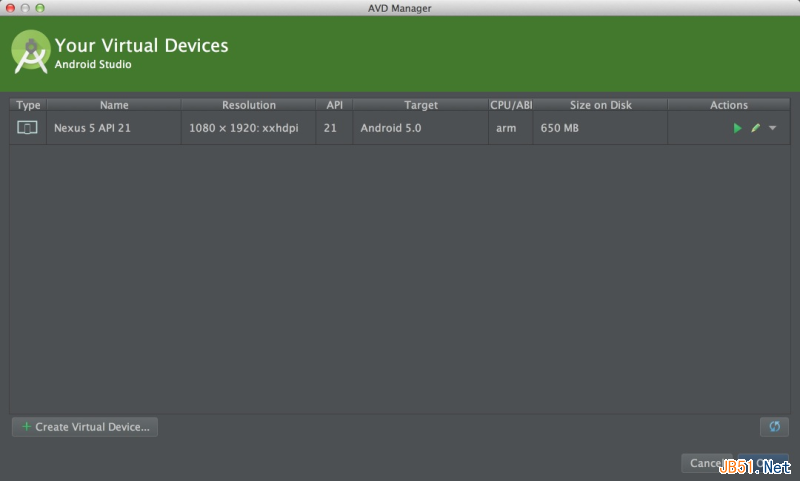Select the '1080 × 1920: xxhdpi' cell
Image resolution: width=800 pixels, height=481 pixels.
[x=248, y=128]
